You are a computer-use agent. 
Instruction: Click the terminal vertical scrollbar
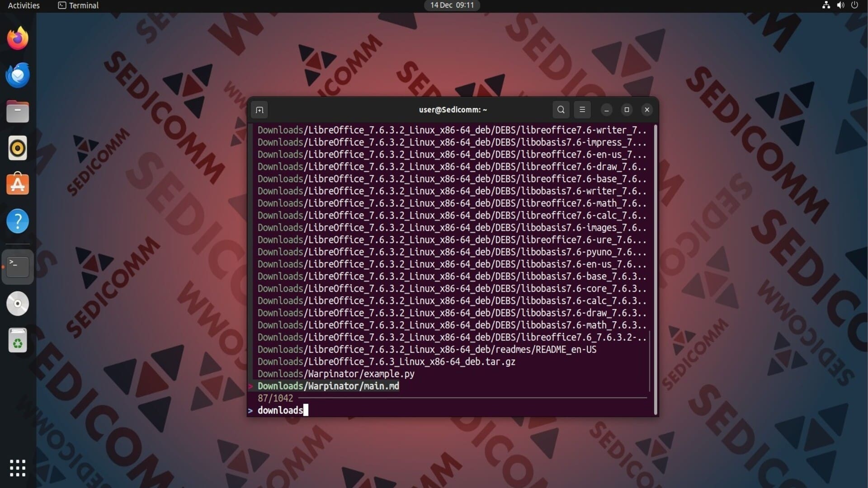(x=655, y=269)
